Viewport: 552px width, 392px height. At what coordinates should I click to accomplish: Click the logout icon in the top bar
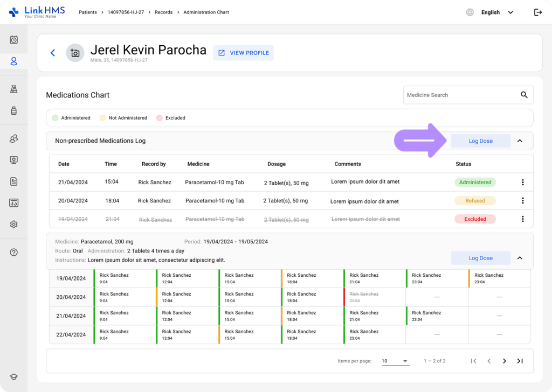(537, 12)
